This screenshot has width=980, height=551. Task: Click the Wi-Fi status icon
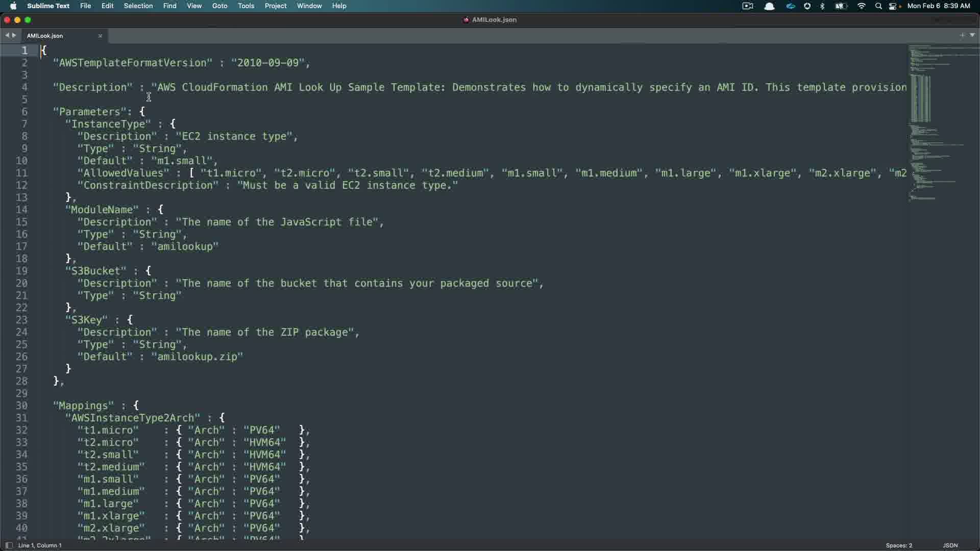coord(862,6)
